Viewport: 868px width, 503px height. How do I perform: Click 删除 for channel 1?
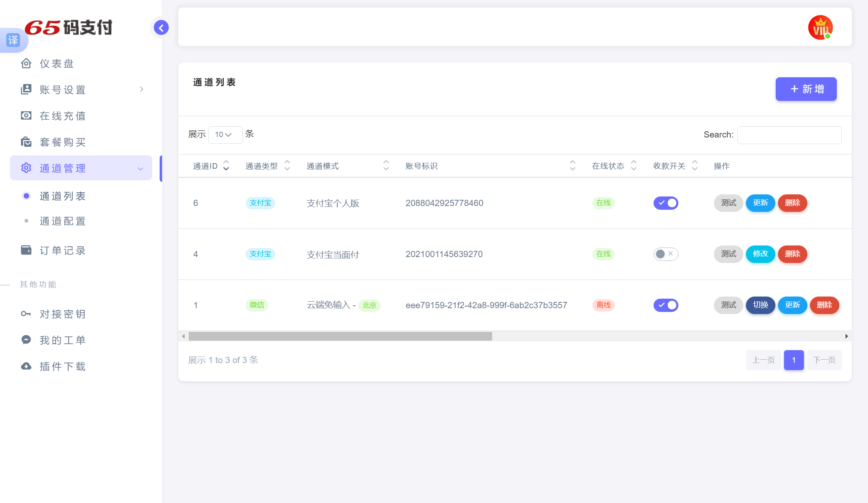tap(824, 305)
